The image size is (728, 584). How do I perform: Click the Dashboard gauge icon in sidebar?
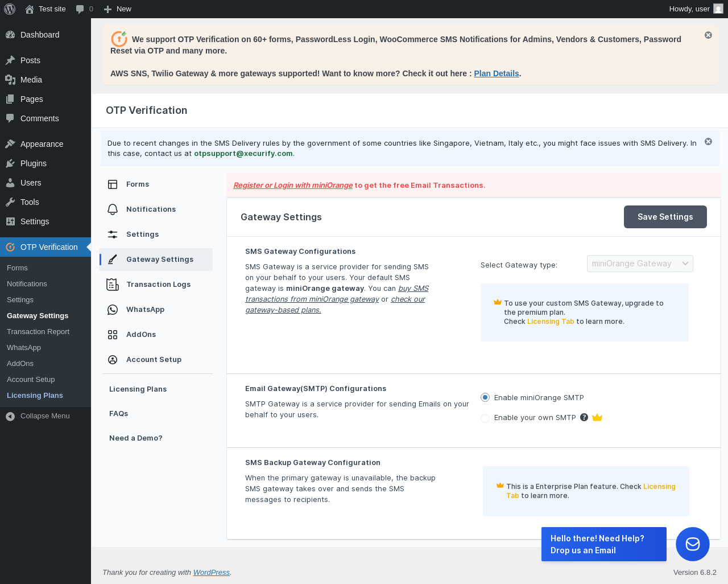[x=10, y=35]
